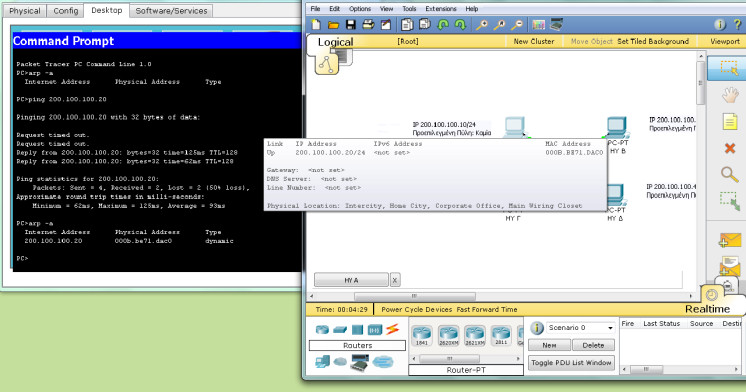The image size is (746, 392).
Task: Select the Custom Made Devices icon
Action: pyautogui.click(x=359, y=363)
